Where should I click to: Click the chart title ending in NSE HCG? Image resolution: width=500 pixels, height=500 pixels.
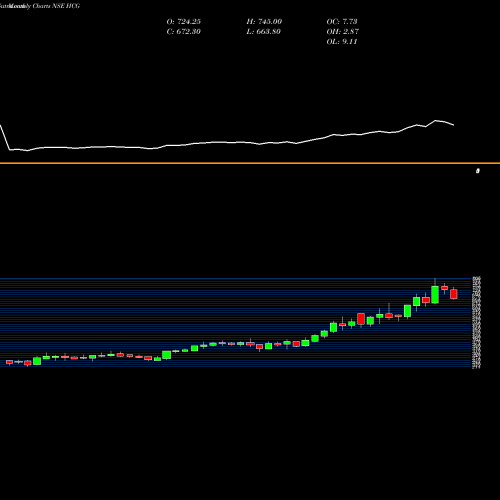40,6
